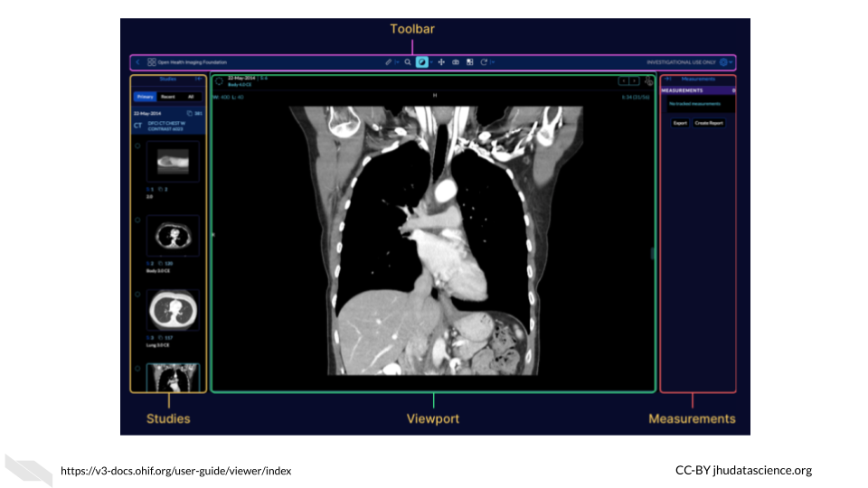This screenshot has height=488, width=868.
Task: Switch to the All studies tab
Action: (x=190, y=96)
